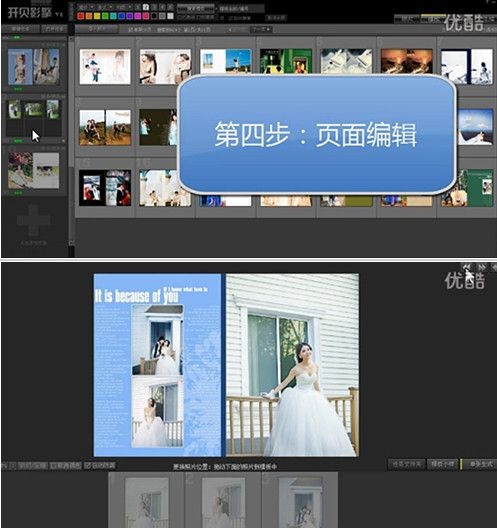The image size is (497, 528).
Task: Open the first dropdown in the top toolbar
Action: (85, 7)
